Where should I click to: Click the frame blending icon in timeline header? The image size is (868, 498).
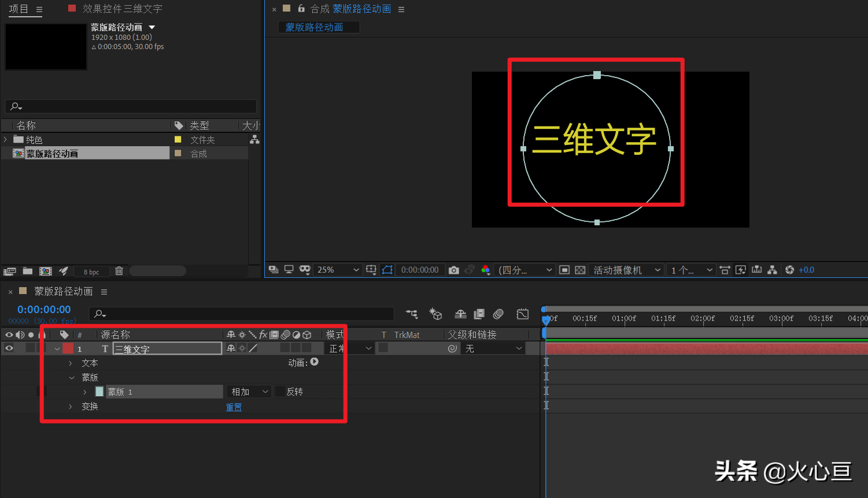[x=479, y=314]
